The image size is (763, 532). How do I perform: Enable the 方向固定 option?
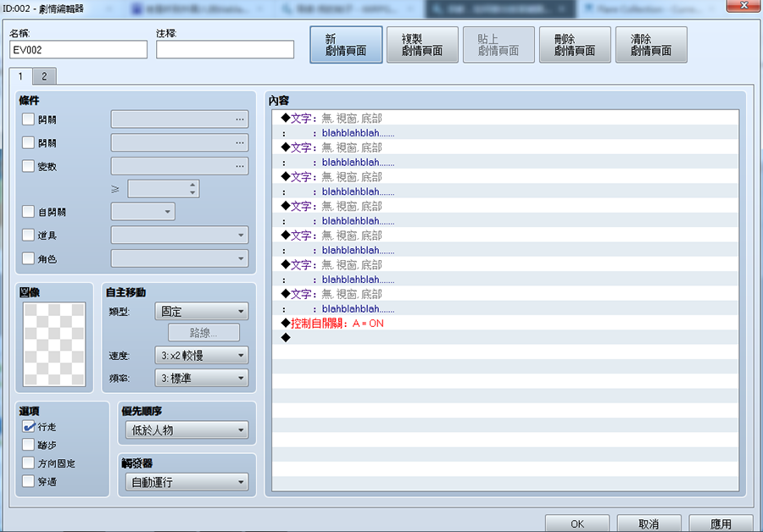point(28,463)
